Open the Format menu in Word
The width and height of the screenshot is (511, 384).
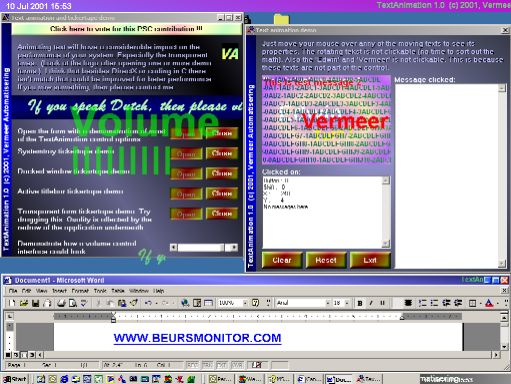(x=80, y=291)
